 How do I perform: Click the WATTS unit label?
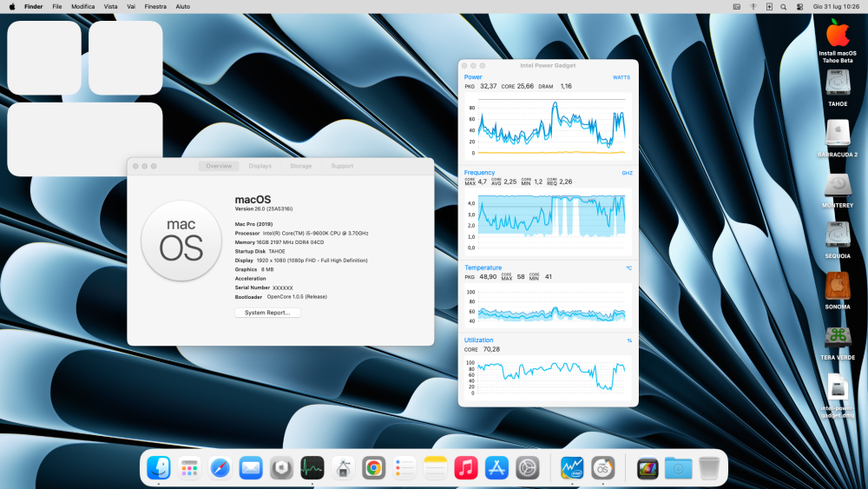tap(621, 77)
